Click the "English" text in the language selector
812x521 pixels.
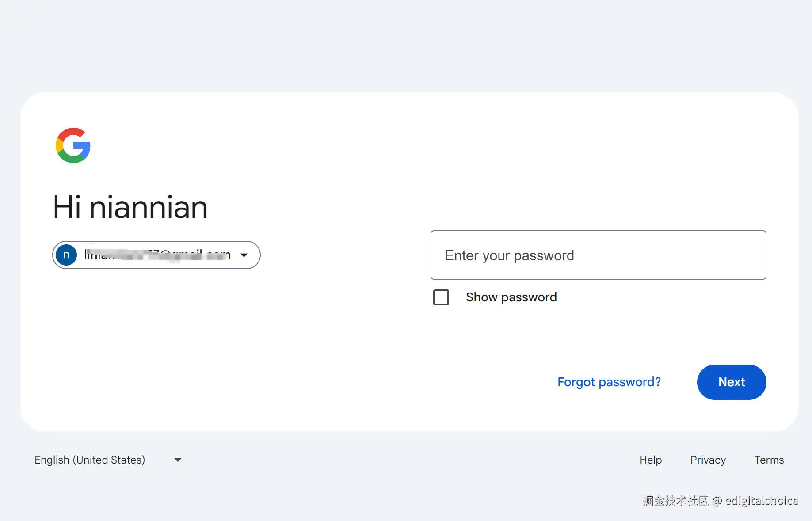52,460
